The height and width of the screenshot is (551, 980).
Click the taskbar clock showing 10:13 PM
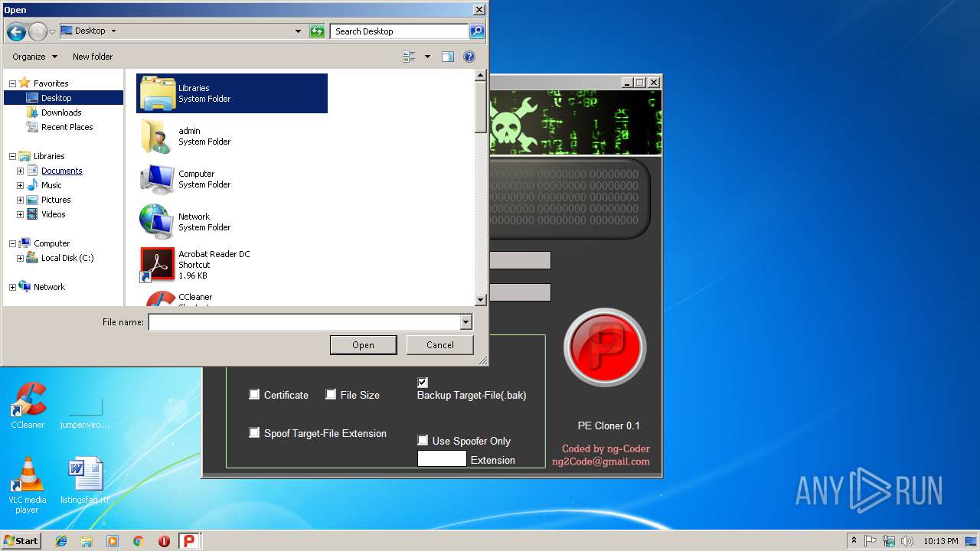click(x=940, y=541)
